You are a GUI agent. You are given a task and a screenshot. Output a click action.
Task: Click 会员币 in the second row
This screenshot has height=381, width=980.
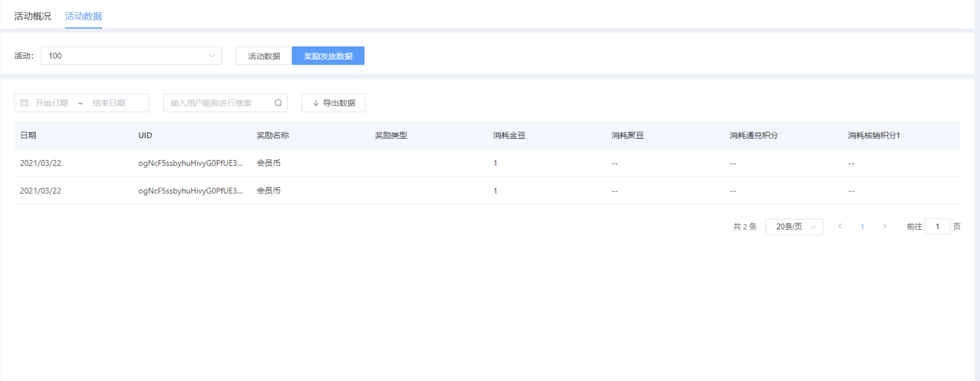[x=269, y=190]
